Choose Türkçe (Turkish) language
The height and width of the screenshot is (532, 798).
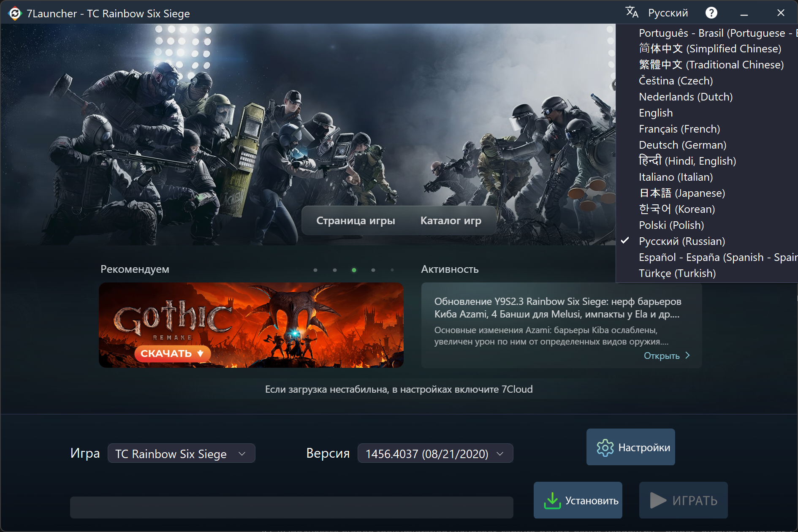tap(707, 274)
